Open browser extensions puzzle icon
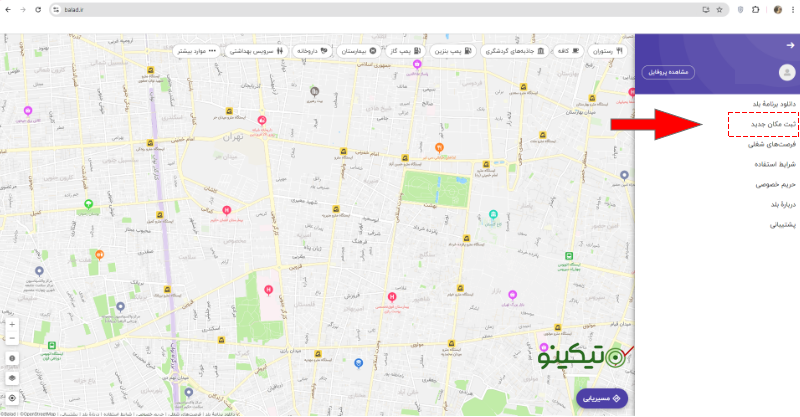Viewport: 800px width, 417px height. (756, 10)
